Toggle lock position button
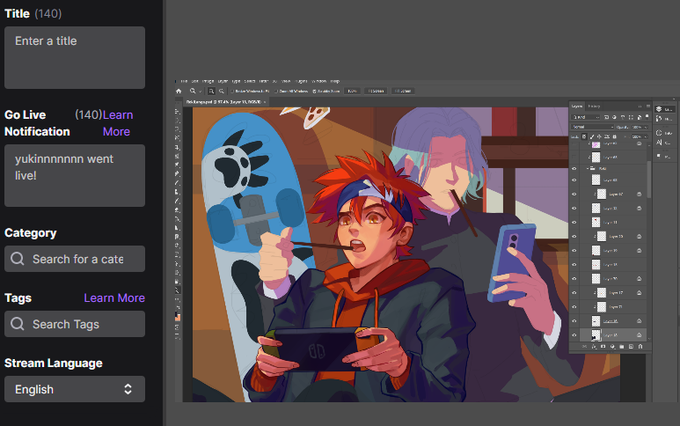The image size is (680, 426). (599, 137)
